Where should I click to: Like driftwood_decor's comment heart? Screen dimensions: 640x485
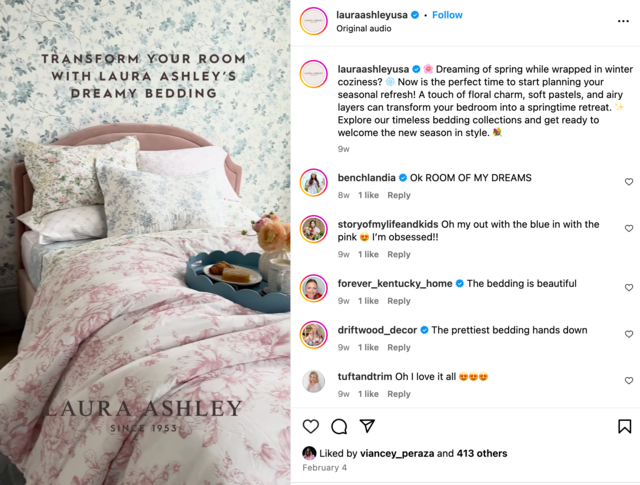point(629,334)
